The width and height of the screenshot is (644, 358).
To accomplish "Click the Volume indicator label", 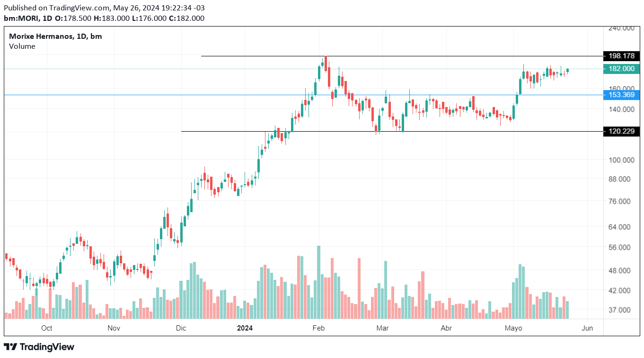I will (22, 46).
